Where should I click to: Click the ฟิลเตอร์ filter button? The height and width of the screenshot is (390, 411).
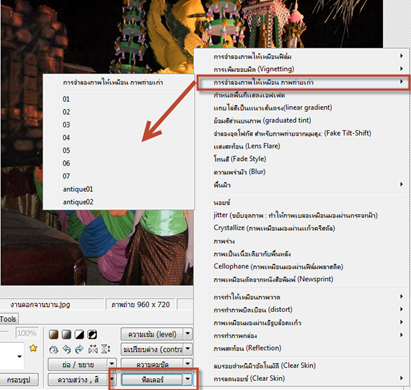[152, 379]
